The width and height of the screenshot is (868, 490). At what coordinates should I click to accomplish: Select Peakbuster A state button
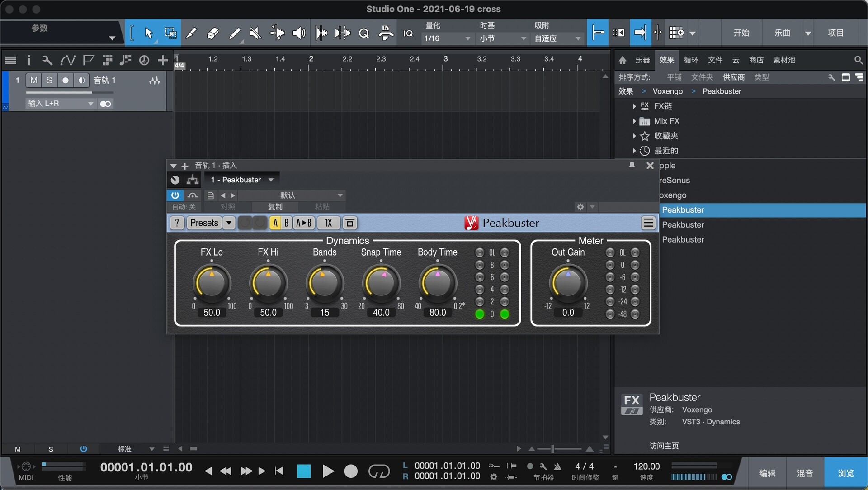pyautogui.click(x=275, y=223)
